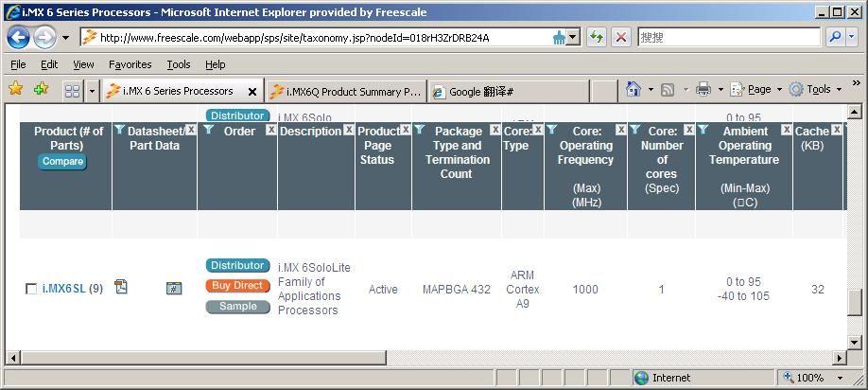868x390 pixels.
Task: Open the View menu
Action: point(83,64)
